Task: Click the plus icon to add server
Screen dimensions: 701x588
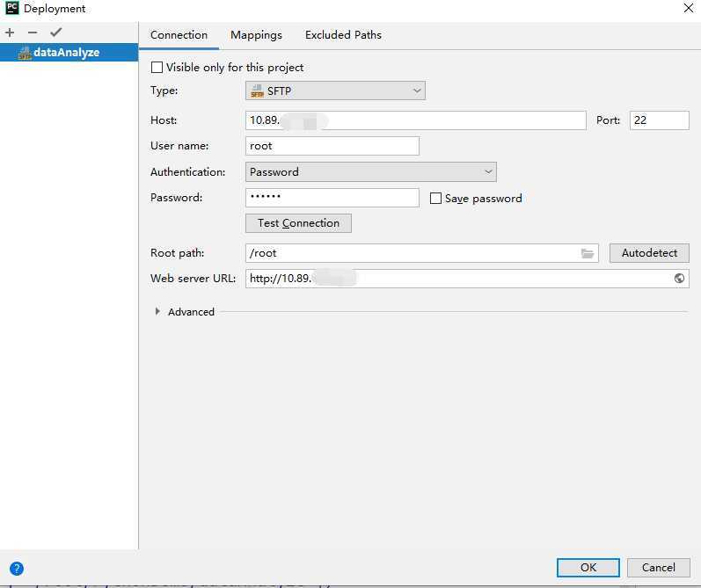Action: (11, 33)
